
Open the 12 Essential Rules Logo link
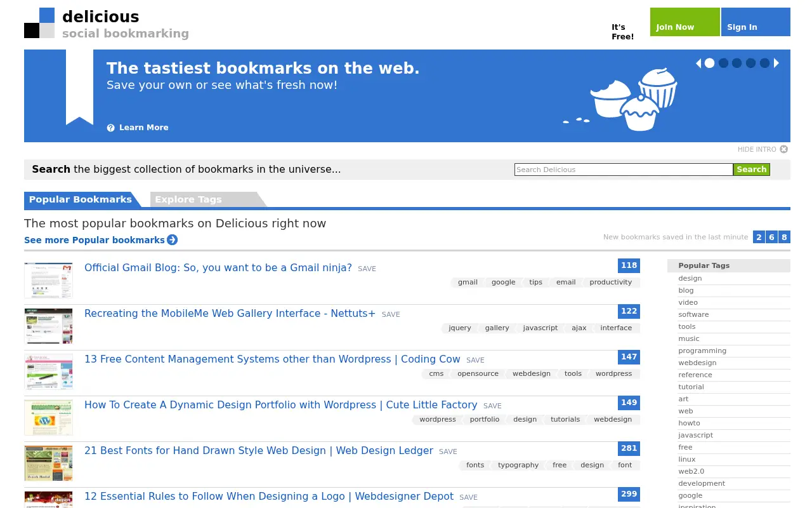coord(269,497)
